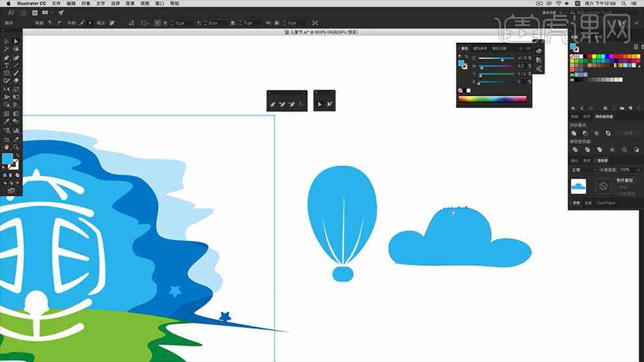The height and width of the screenshot is (362, 644).
Task: Select the Type tool
Action: (7, 65)
